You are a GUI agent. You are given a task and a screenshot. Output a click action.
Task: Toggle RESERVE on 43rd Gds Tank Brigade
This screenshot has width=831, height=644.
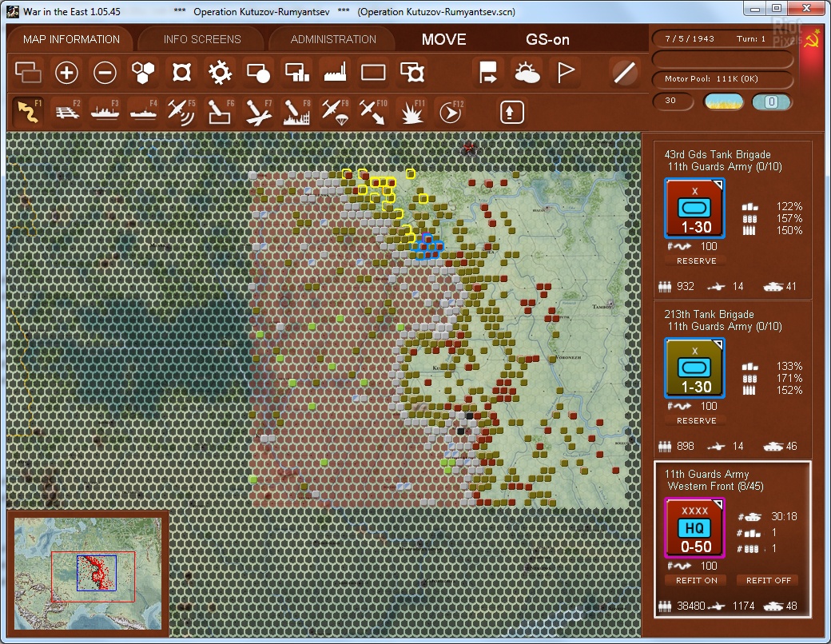point(696,260)
